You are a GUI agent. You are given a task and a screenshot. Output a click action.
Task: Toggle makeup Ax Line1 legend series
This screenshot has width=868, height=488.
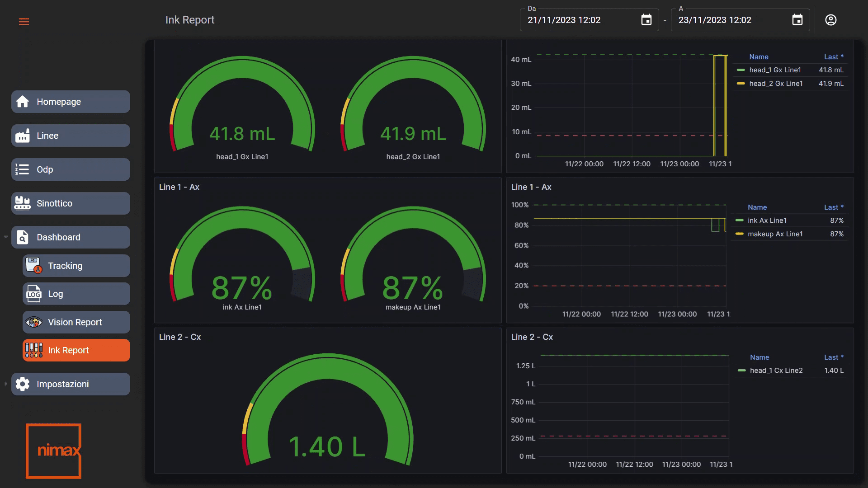tap(774, 234)
